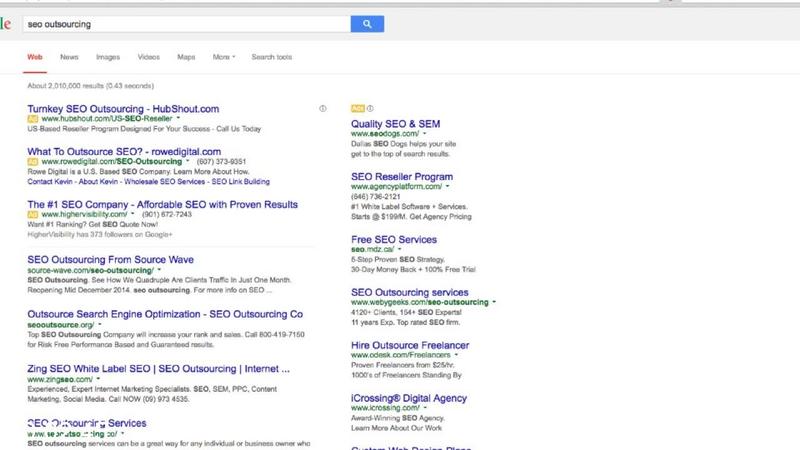The image size is (800, 450).
Task: Open 'iCrossing® Digital Agency' ad
Action: (x=409, y=398)
